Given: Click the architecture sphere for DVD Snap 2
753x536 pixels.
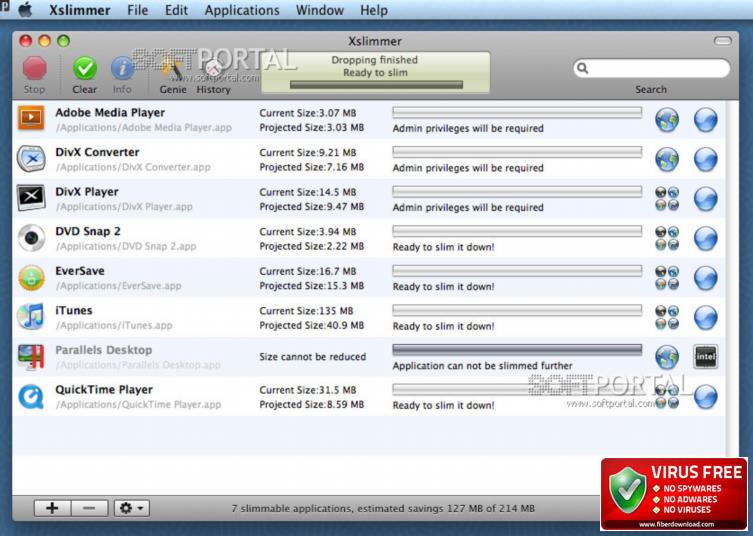Looking at the screenshot, I should [x=706, y=238].
